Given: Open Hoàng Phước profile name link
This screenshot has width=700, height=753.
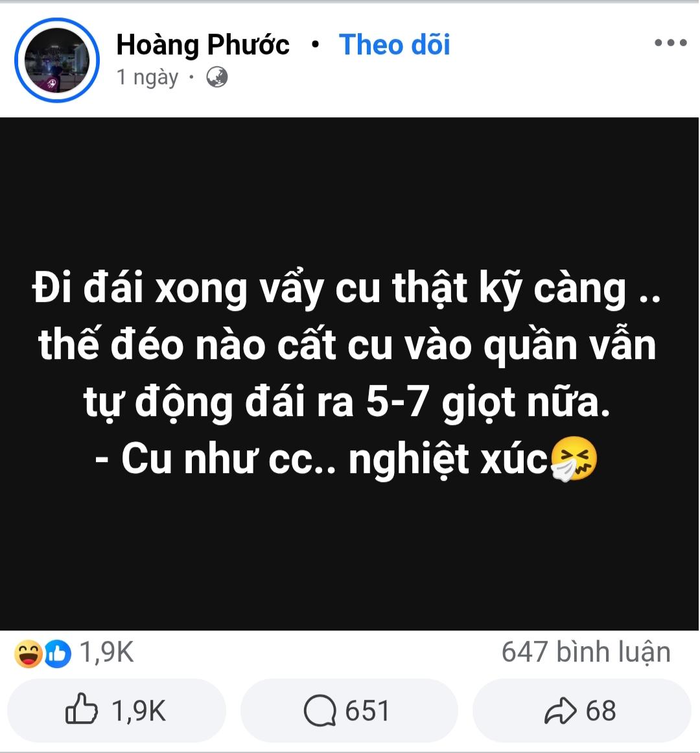Looking at the screenshot, I should tap(203, 45).
